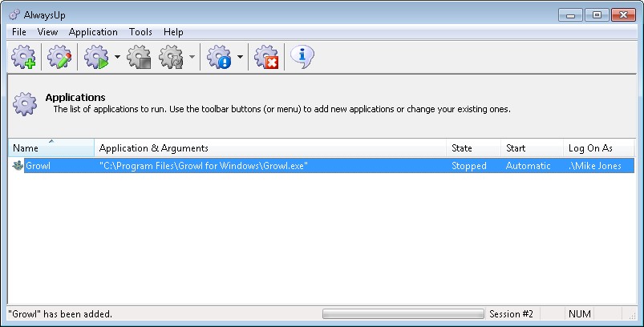Click the Growl row's bear icon
Viewport: 644px width, 327px height.
tap(18, 166)
